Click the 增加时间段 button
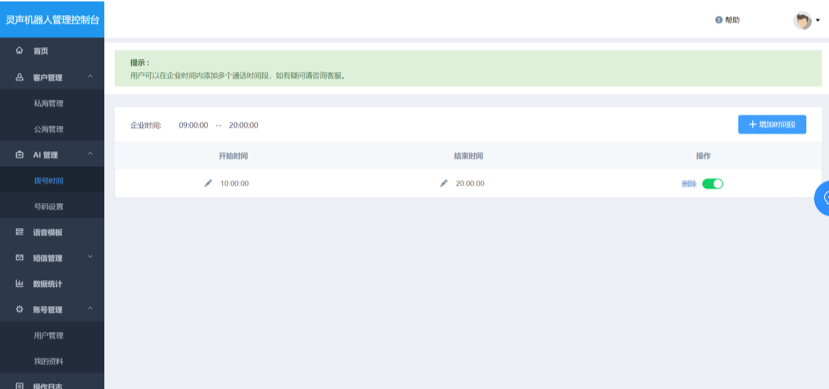Image resolution: width=829 pixels, height=389 pixels. (772, 125)
